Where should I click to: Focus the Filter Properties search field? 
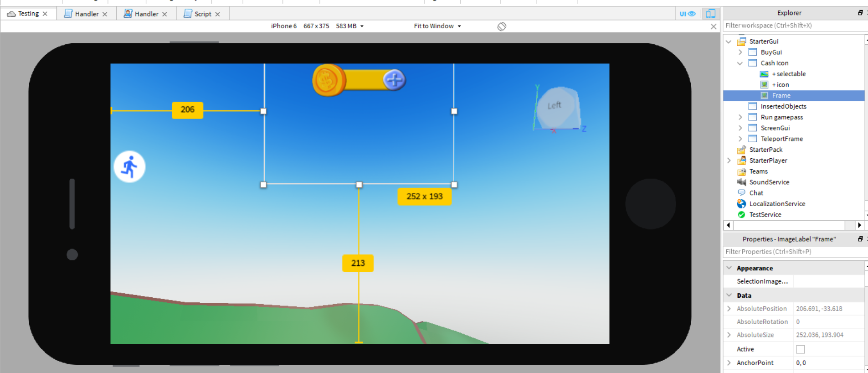[795, 252]
